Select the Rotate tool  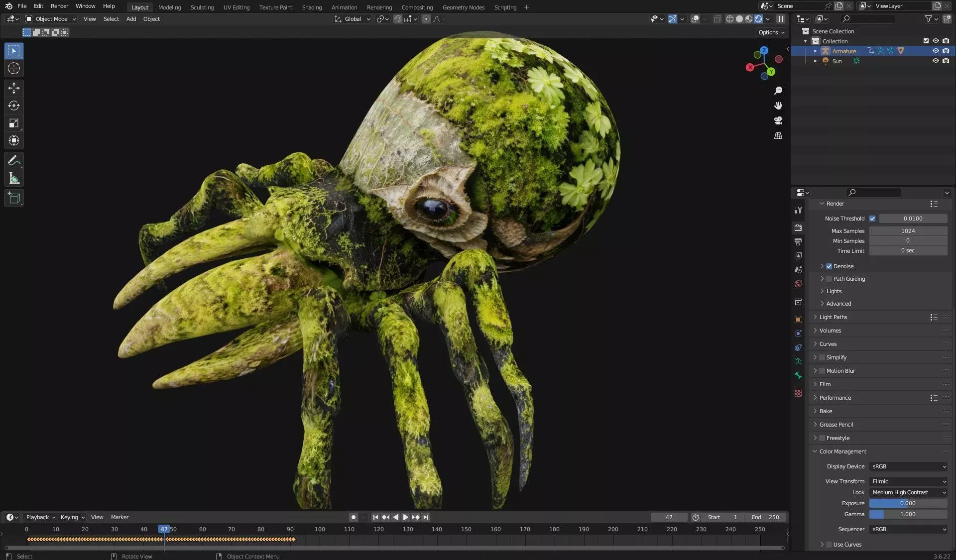tap(14, 106)
